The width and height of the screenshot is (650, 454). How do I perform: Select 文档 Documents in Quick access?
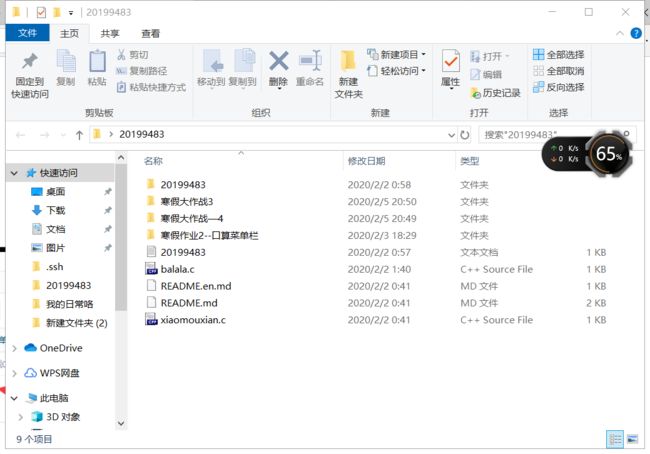tap(56, 229)
